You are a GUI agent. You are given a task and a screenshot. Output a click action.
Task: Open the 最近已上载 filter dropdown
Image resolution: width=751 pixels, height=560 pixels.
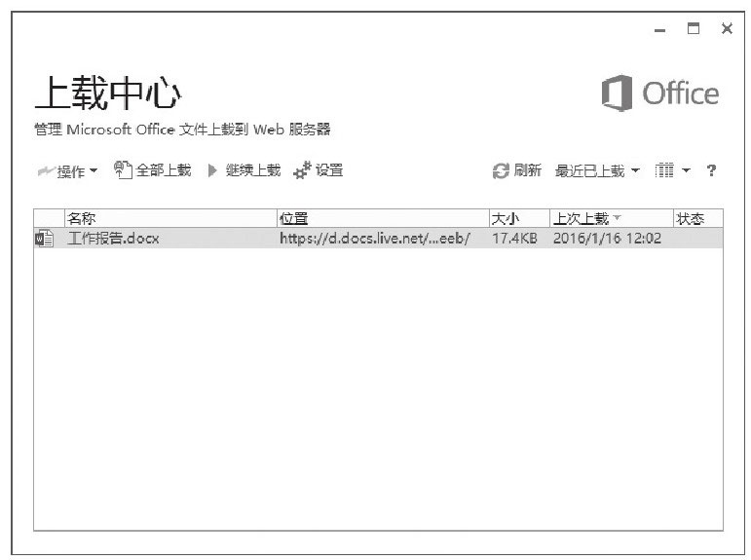coord(597,170)
